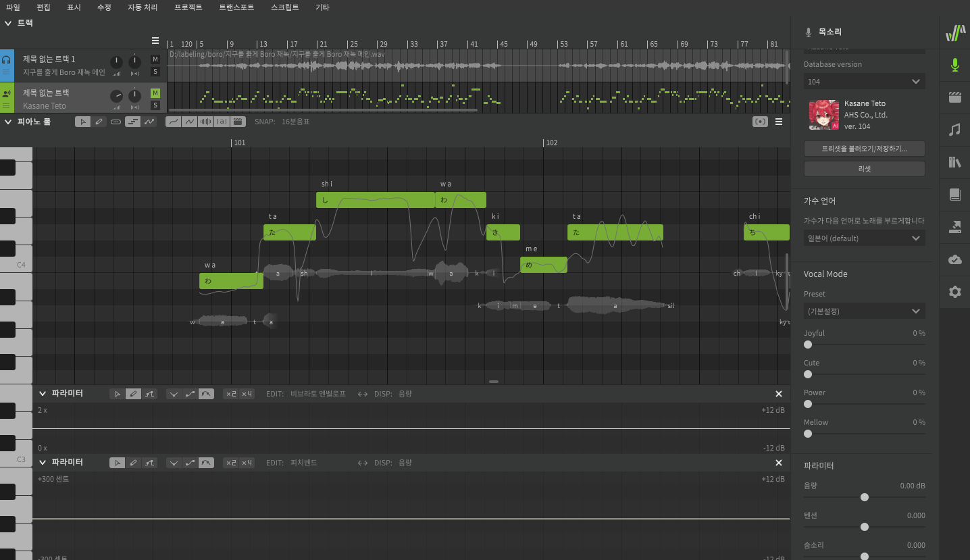Open the Library books icon in sidebar
The width and height of the screenshot is (970, 560).
click(x=954, y=162)
